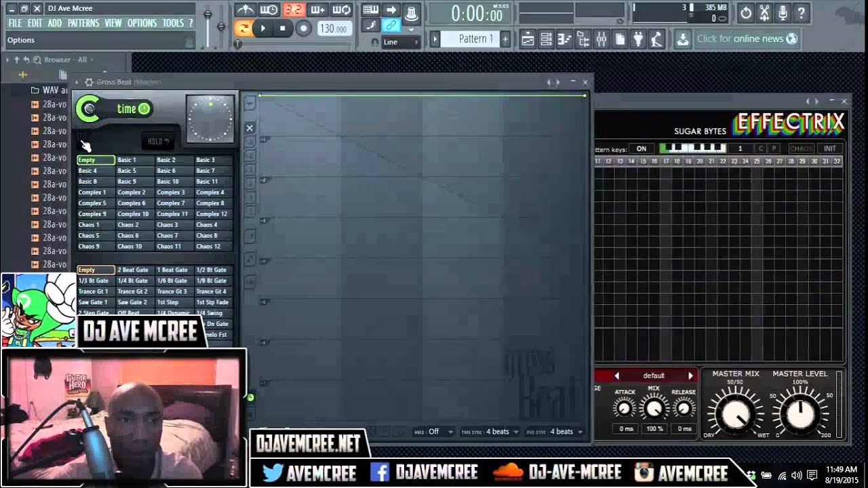
Task: Click the Twitter bird icon
Action: (x=273, y=472)
